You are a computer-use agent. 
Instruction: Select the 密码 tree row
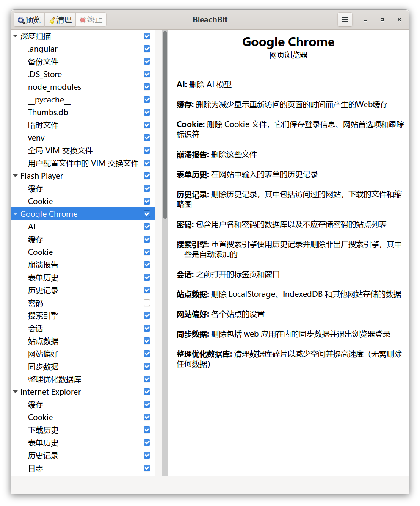(83, 303)
